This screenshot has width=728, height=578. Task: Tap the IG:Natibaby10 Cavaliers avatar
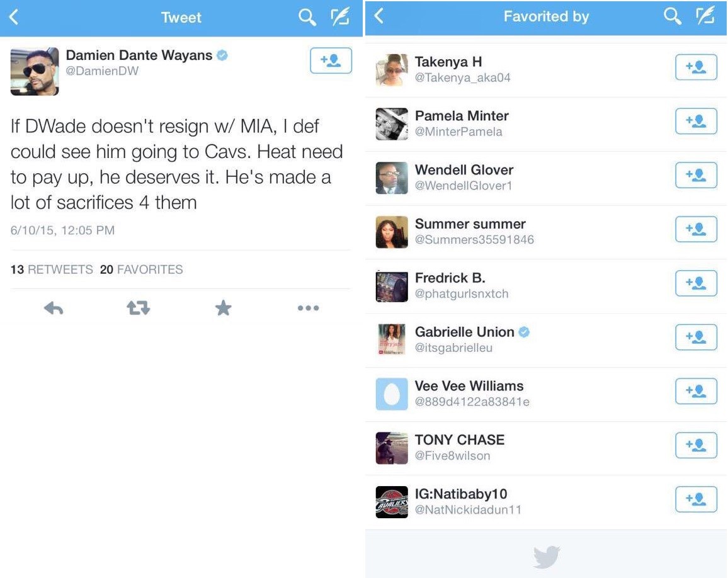pos(392,502)
